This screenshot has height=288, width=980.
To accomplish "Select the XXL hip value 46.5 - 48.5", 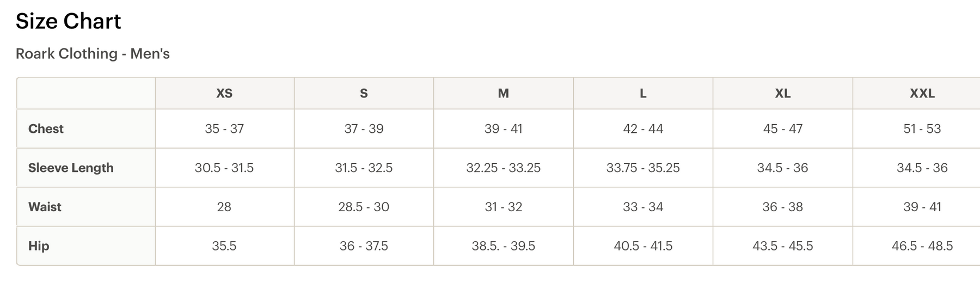I will click(x=922, y=246).
